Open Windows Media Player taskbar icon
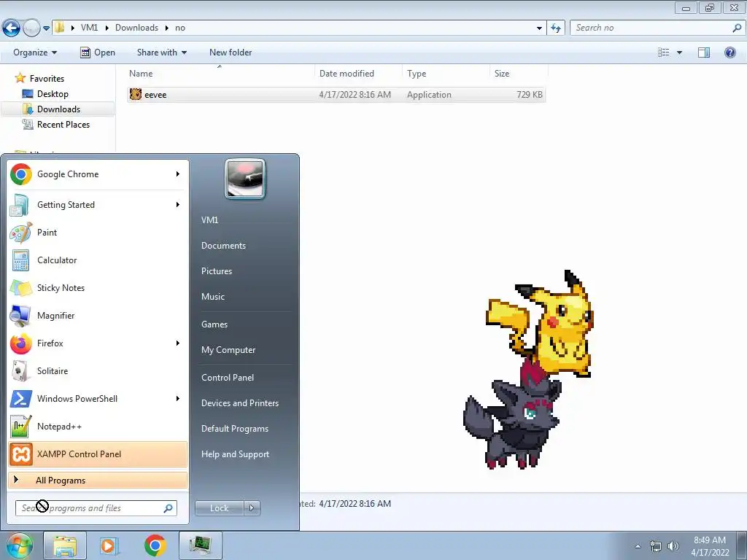 point(109,545)
